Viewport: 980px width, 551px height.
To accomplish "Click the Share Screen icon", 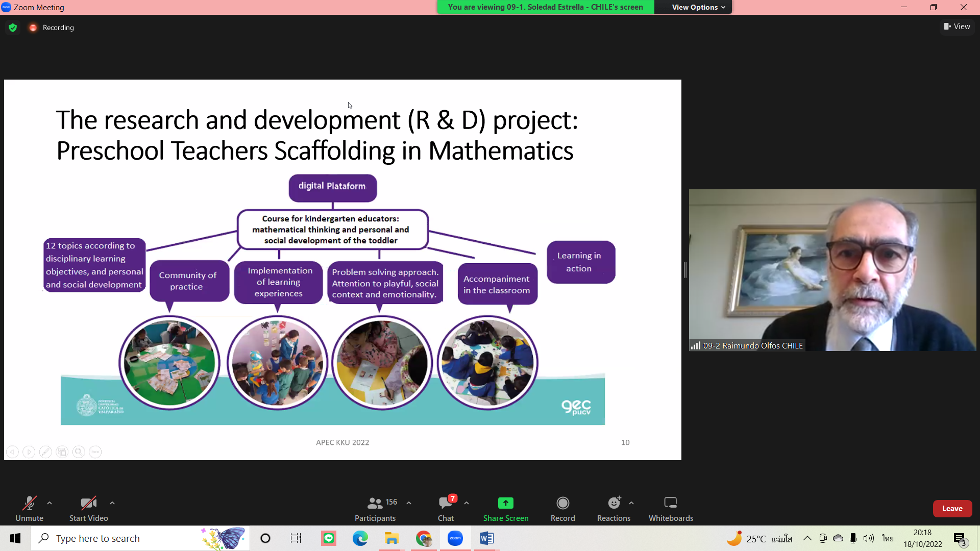I will click(x=505, y=503).
